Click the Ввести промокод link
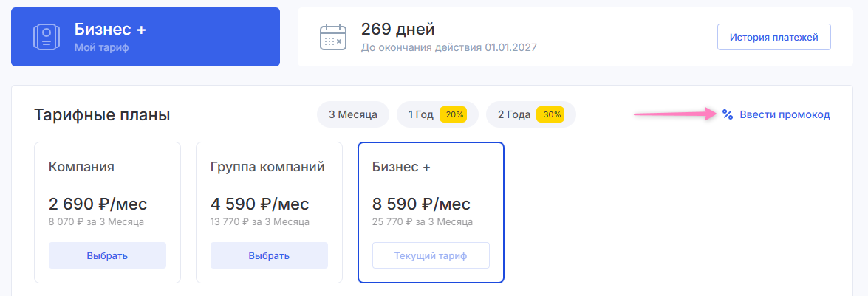 click(785, 114)
